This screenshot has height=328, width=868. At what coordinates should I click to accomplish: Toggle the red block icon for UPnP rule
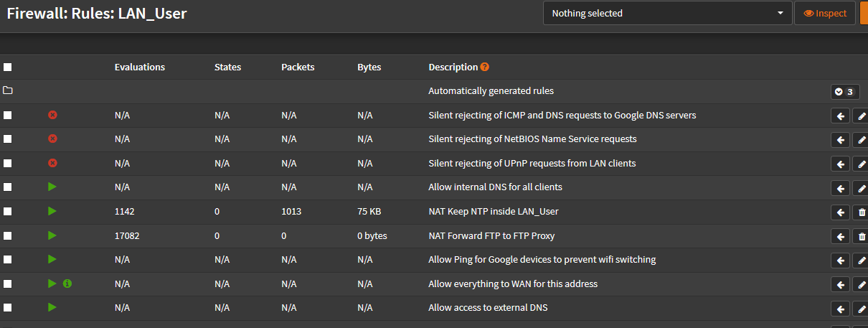(52, 163)
